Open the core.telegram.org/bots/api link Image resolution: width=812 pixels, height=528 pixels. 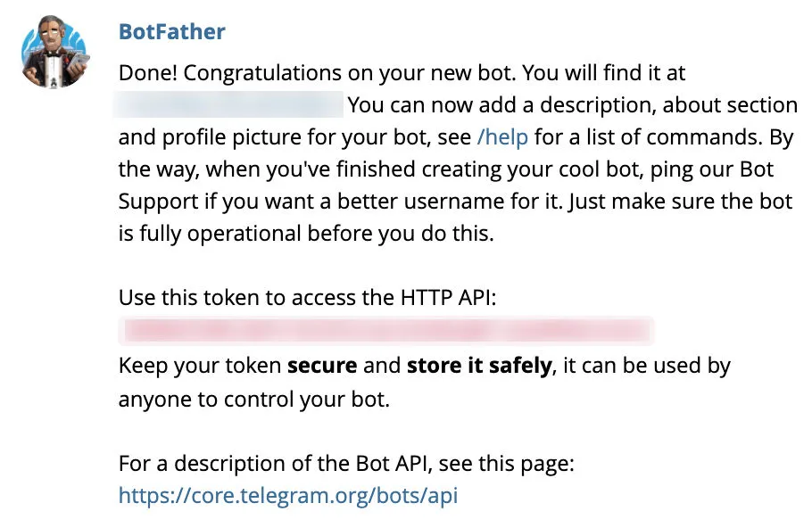(287, 496)
